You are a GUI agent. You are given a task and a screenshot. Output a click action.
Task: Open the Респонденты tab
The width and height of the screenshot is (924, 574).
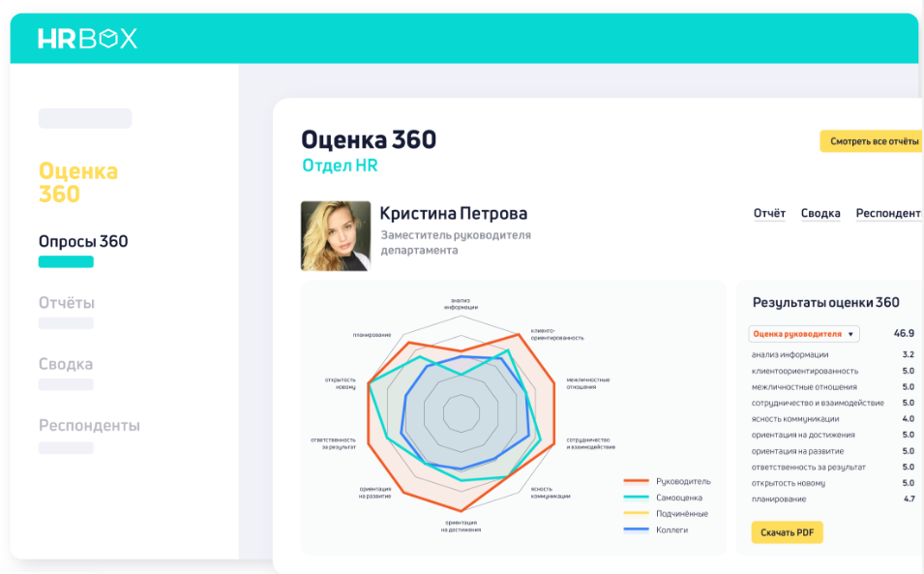tap(887, 213)
